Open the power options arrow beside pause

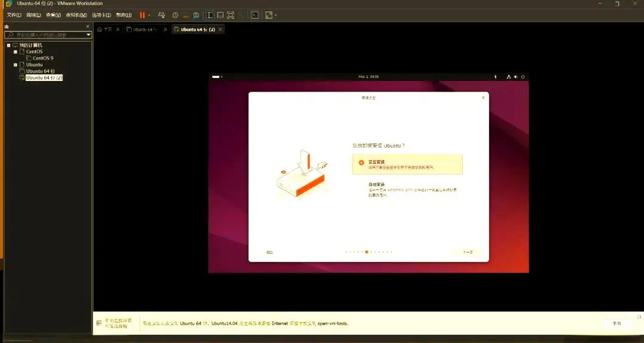[x=150, y=15]
